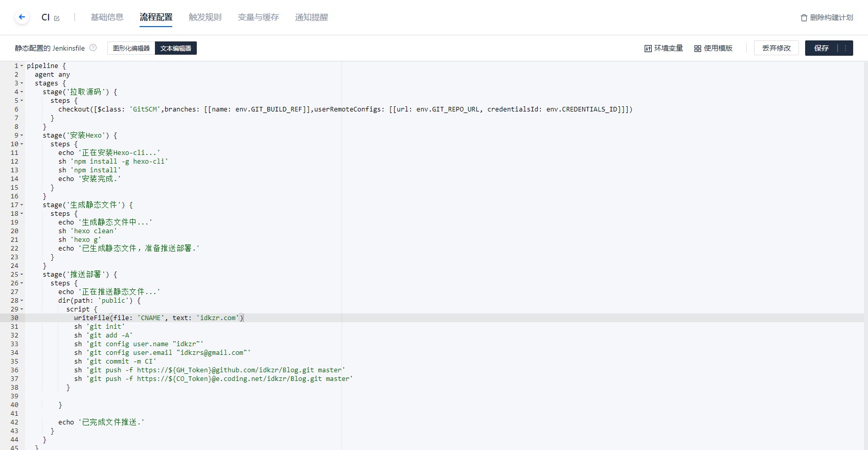Fold the '安装Hexo' stage at line 9
This screenshot has height=450, width=868.
pos(22,136)
